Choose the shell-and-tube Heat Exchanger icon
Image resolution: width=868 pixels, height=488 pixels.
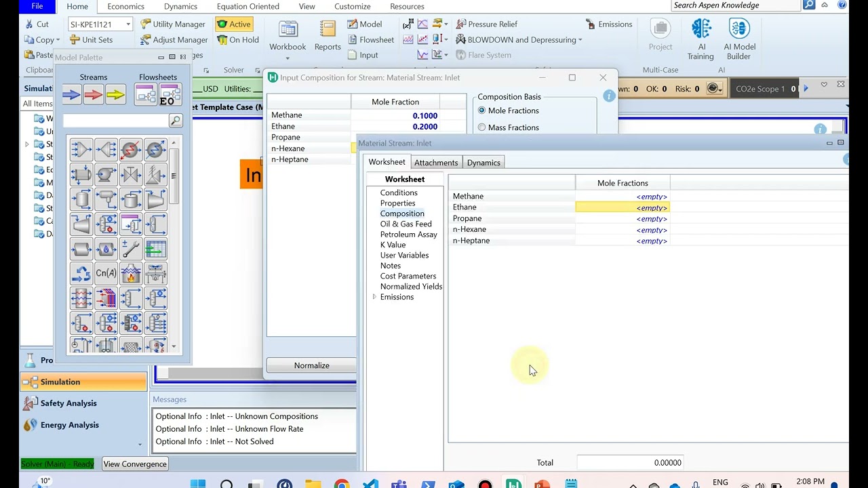point(81,175)
